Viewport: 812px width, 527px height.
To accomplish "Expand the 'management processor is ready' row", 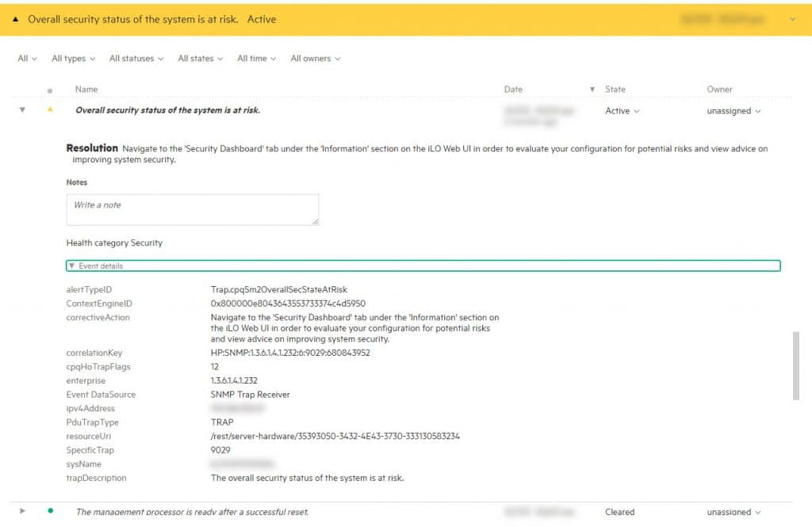I will pos(22,511).
